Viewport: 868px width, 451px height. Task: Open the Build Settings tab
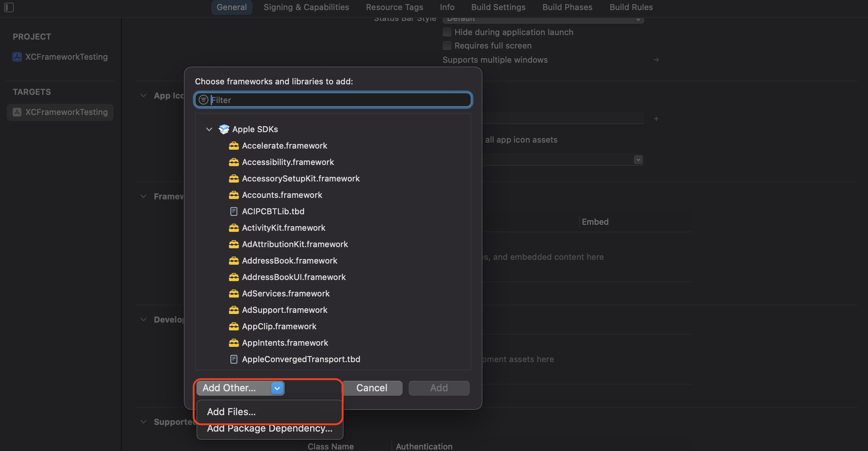[x=498, y=7]
